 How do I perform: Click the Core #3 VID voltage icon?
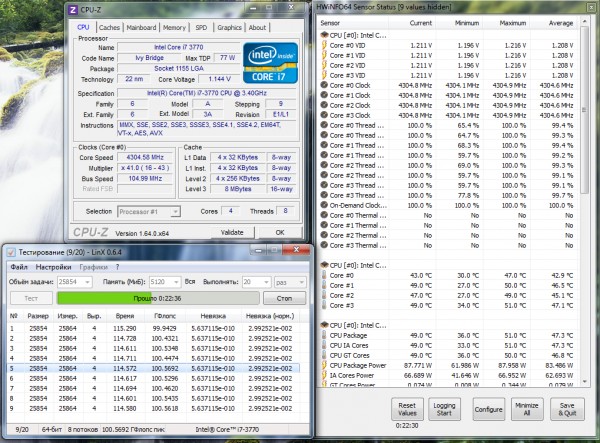tap(324, 75)
